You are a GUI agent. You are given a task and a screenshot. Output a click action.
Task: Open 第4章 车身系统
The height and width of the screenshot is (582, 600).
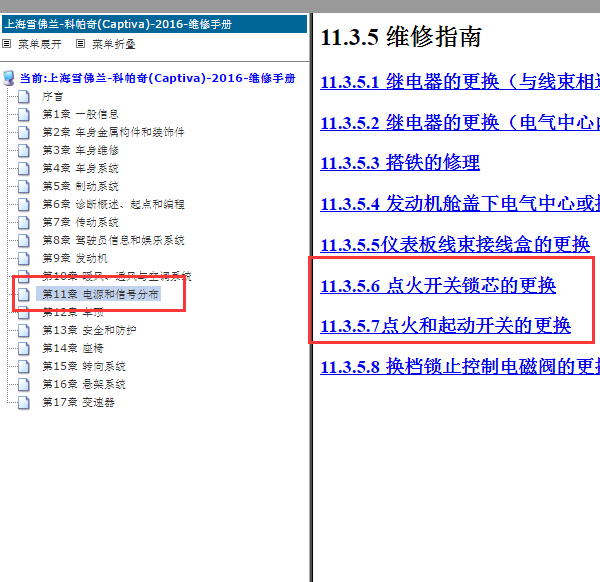80,168
